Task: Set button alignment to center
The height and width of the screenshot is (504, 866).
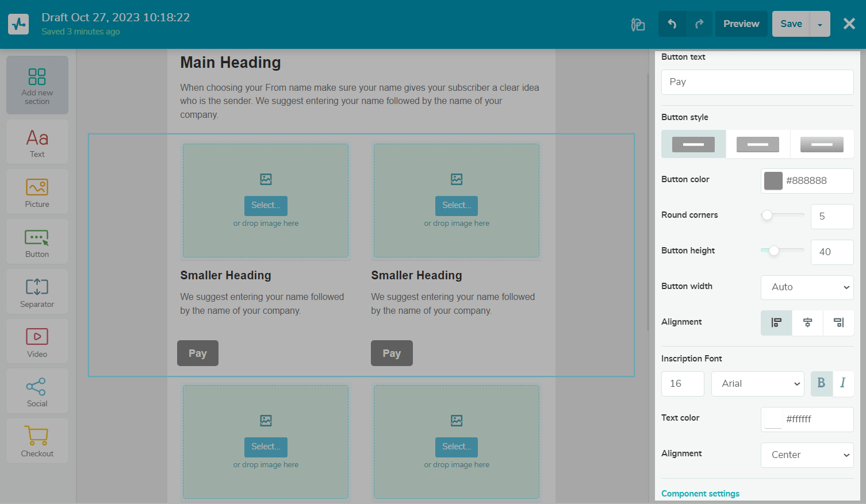Action: 807,322
